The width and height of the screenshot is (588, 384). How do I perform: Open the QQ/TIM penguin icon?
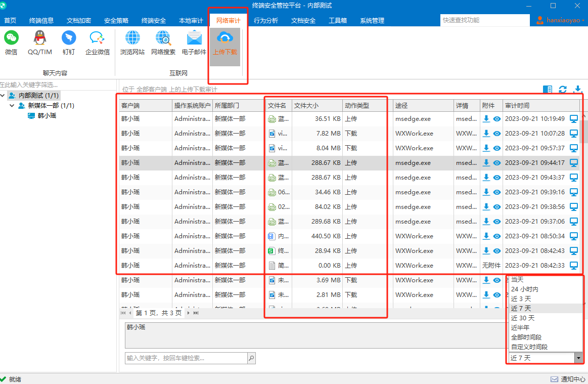click(x=40, y=38)
